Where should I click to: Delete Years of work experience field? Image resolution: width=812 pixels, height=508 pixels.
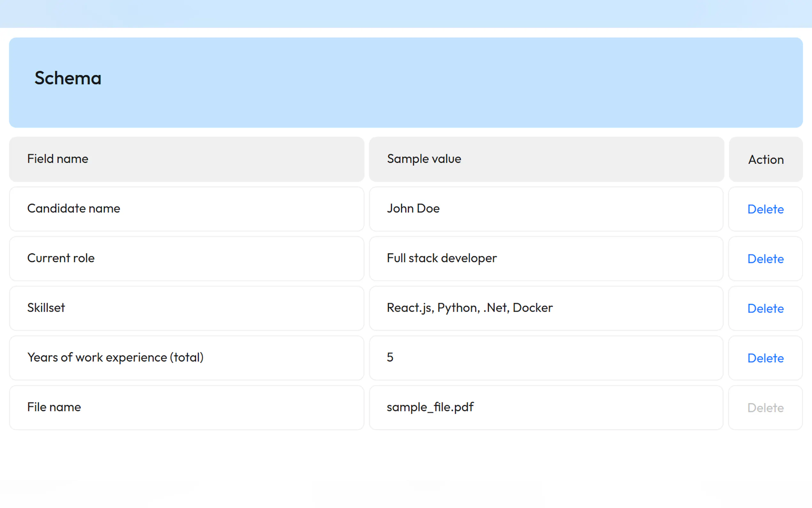(x=765, y=358)
